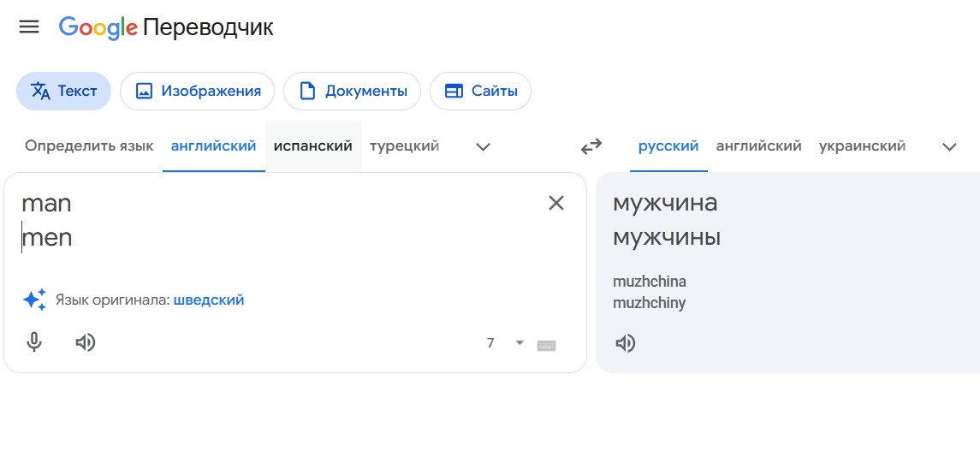Open the on-screen keyboard icon
980x469 pixels.
546,345
